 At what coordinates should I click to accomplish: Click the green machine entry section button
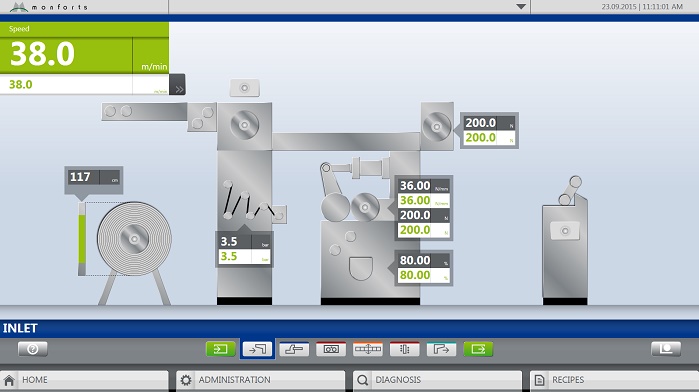coord(221,349)
